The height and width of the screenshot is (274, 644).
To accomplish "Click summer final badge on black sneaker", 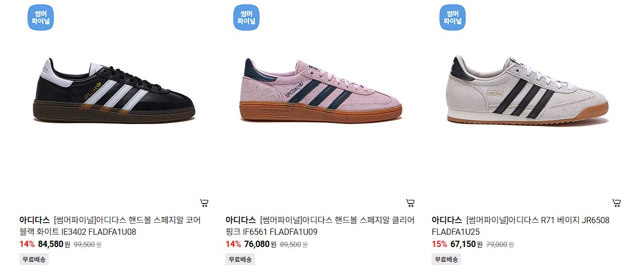I will [x=40, y=17].
